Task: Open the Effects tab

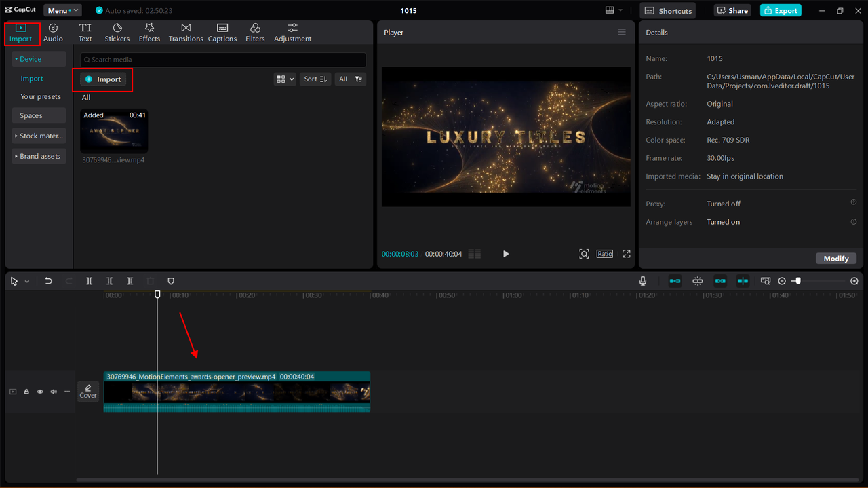Action: (149, 32)
